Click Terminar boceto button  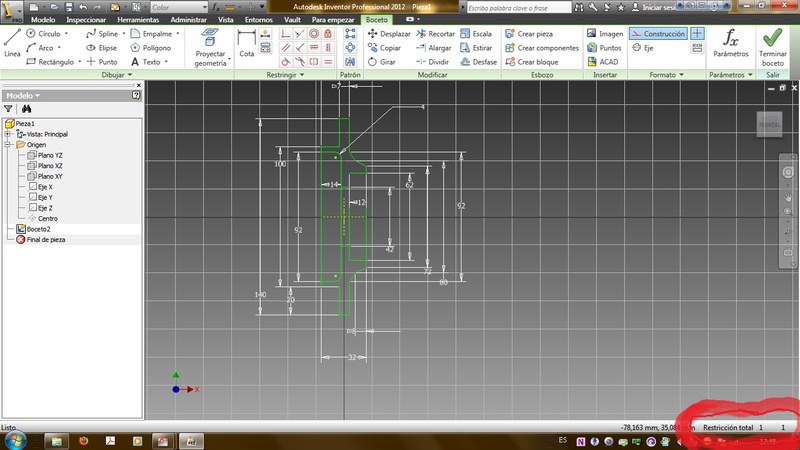(773, 45)
